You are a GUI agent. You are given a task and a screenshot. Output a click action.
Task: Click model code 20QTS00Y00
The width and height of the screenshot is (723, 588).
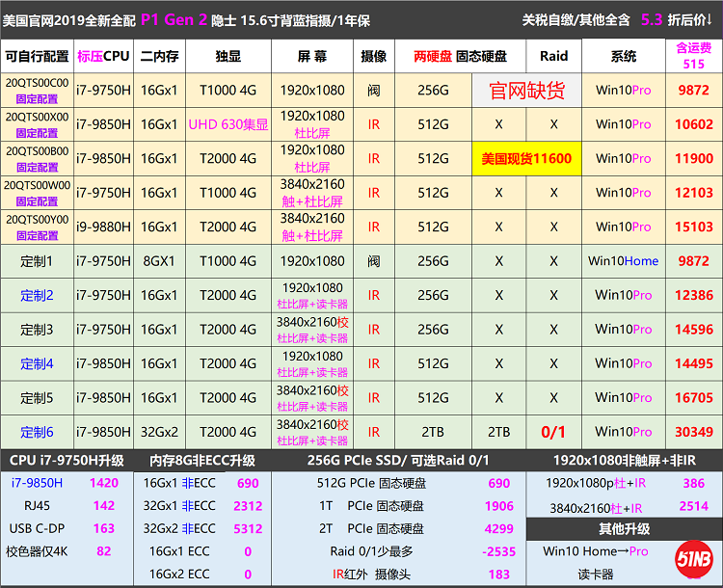tap(37, 220)
